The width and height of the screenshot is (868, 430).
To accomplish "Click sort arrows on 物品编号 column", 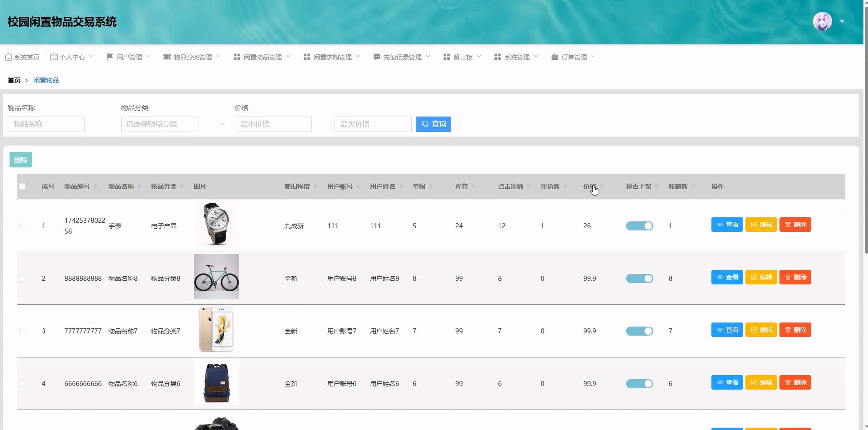I will tap(95, 186).
